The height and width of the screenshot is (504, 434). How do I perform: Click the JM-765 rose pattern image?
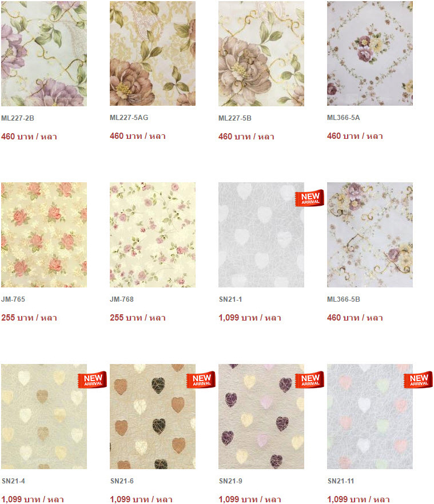(44, 235)
